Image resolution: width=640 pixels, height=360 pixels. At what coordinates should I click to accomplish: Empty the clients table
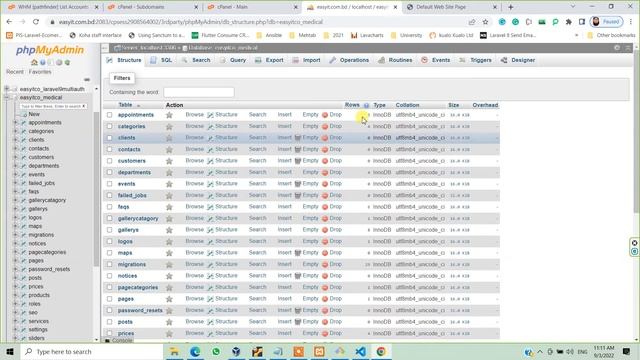pos(307,138)
